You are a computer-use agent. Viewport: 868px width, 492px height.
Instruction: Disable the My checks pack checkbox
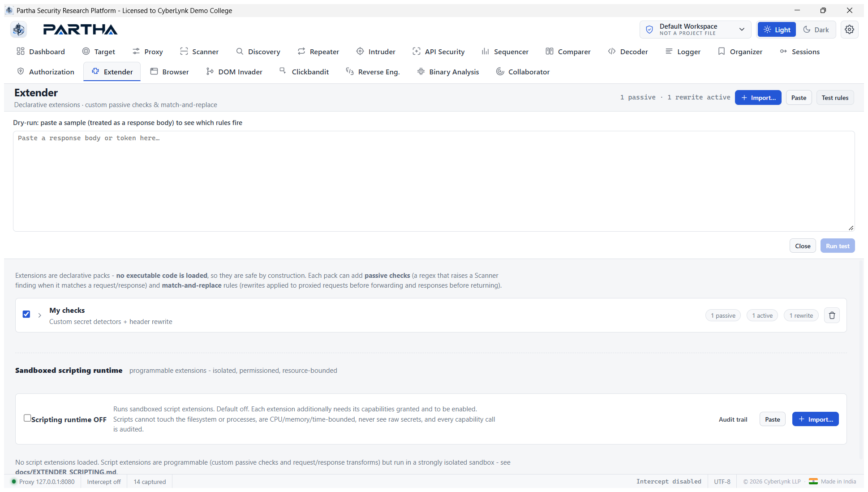tap(26, 315)
